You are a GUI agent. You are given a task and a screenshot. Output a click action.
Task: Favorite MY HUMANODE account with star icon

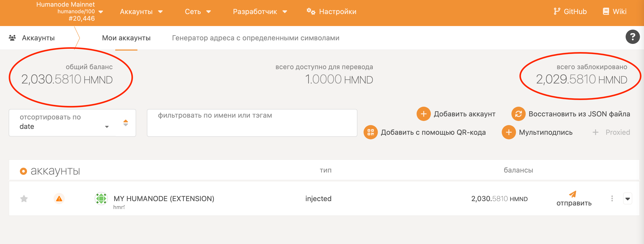(x=24, y=199)
